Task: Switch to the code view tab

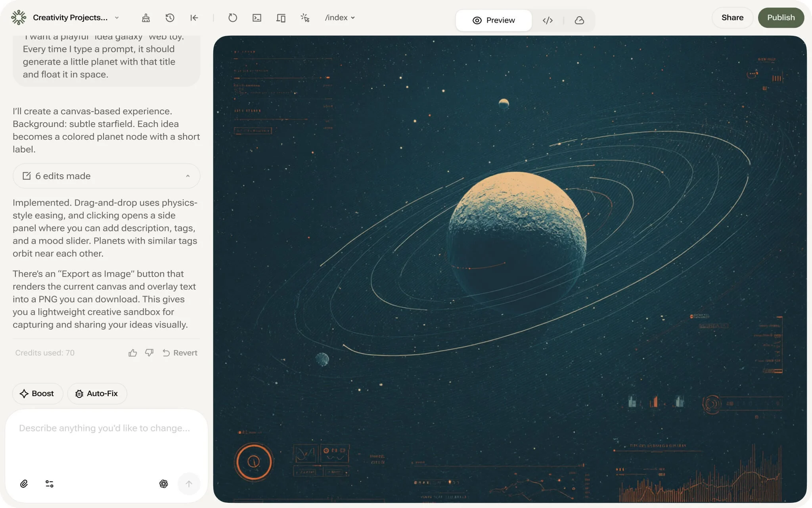Action: 548,20
